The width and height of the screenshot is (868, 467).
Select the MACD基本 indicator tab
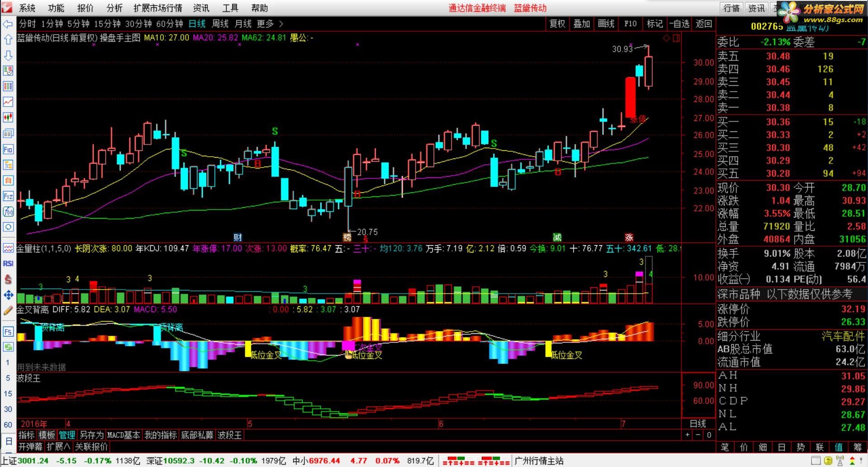[123, 435]
